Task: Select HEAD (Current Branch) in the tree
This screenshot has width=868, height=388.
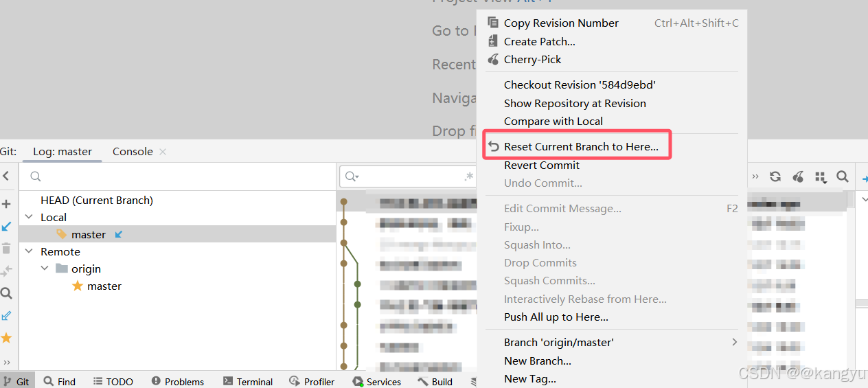Action: point(97,201)
